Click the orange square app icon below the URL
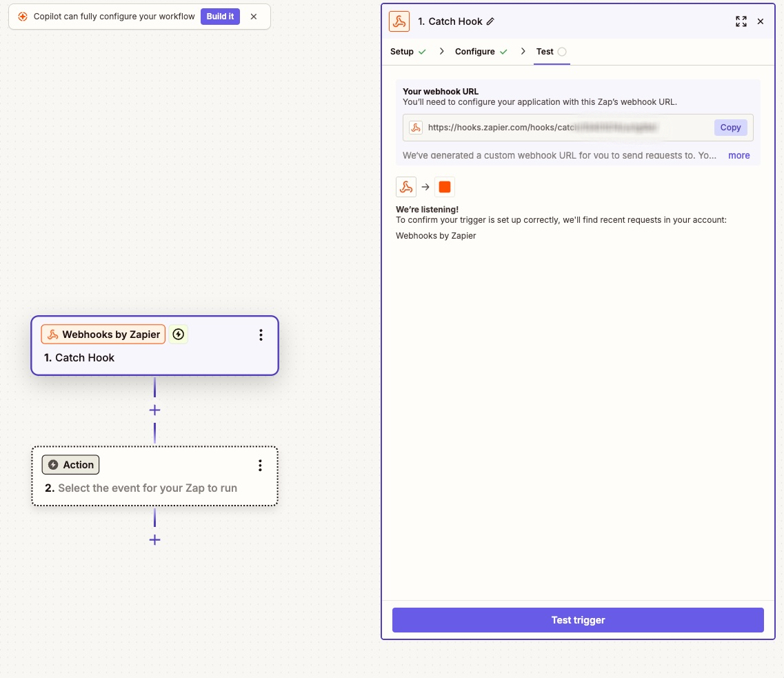The width and height of the screenshot is (784, 678). coord(444,186)
